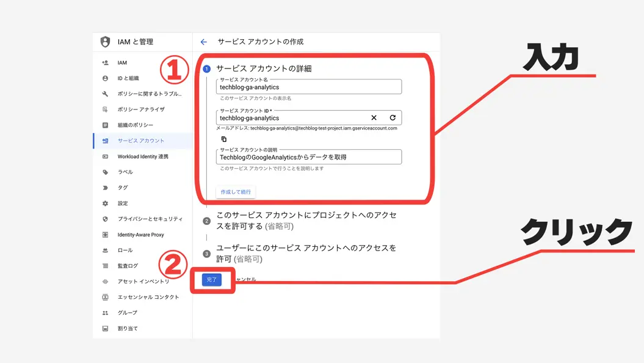Expand step 3 user access section
644x363 pixels.
[306, 254]
